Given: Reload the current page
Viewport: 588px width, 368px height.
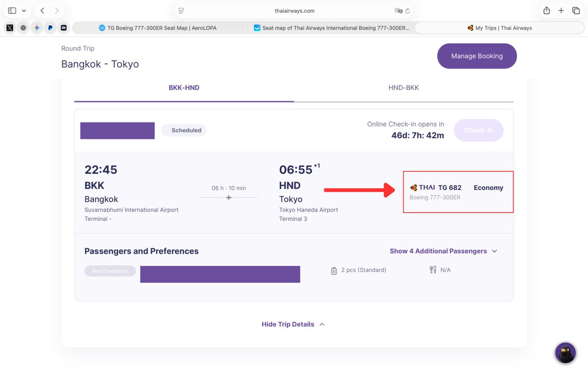Looking at the screenshot, I should tap(408, 11).
